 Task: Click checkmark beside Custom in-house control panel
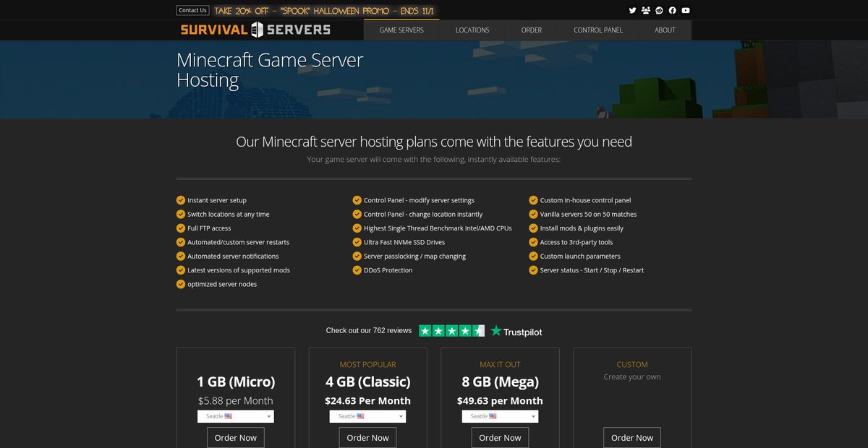pyautogui.click(x=534, y=200)
